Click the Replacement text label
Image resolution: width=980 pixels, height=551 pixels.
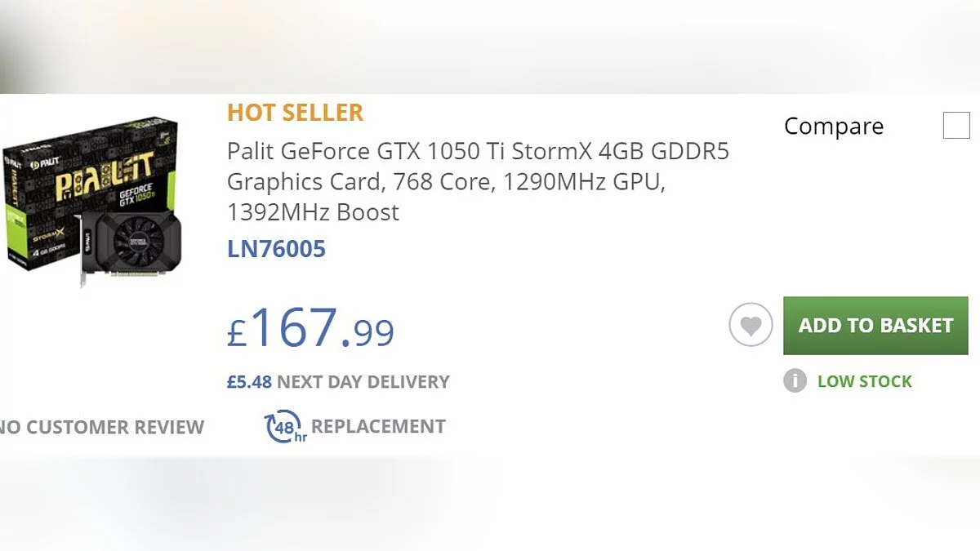tap(378, 427)
